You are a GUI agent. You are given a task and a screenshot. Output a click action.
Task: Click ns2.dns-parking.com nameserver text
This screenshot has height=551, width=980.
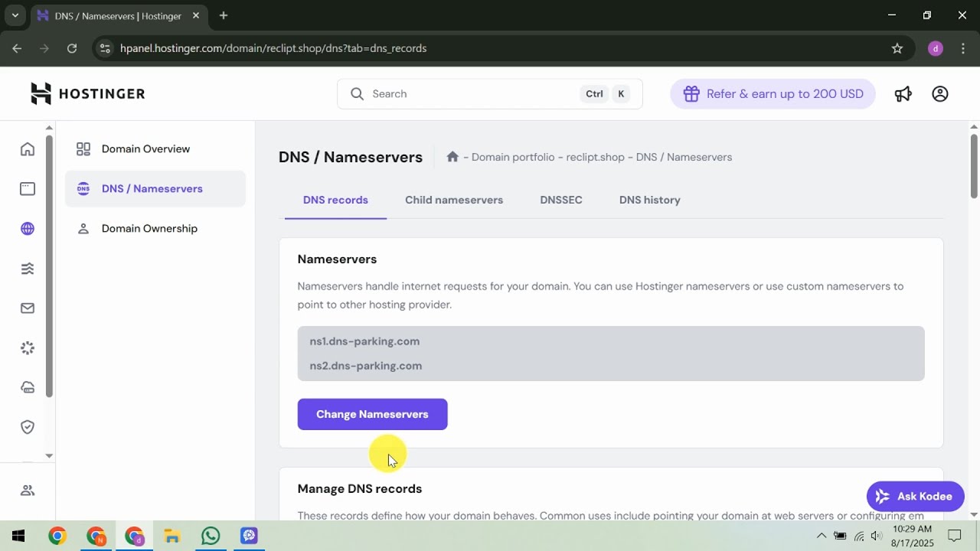[366, 366]
